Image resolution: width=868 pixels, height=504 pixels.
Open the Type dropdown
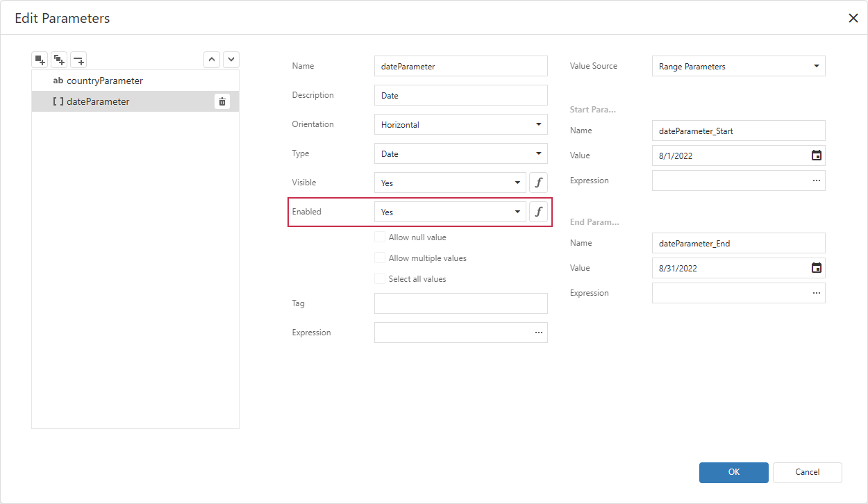[461, 153]
